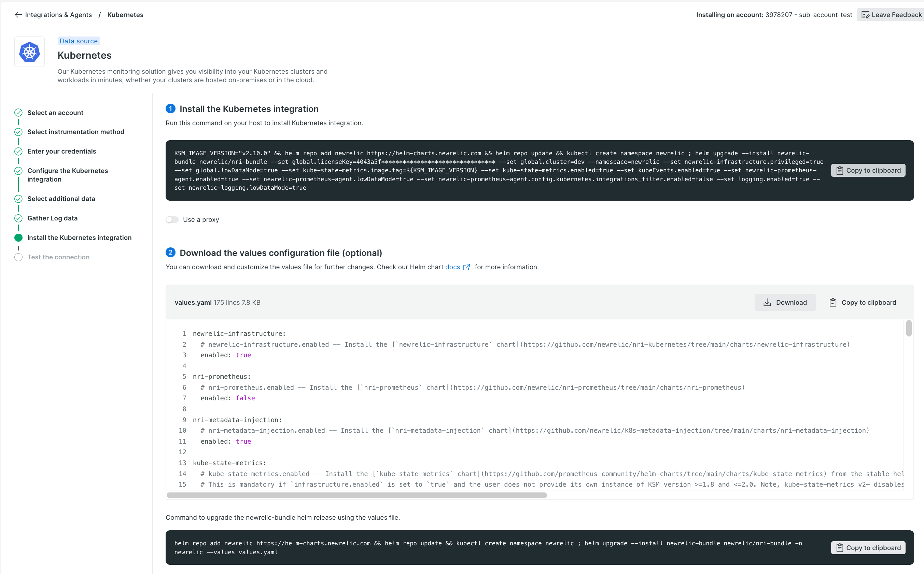Click checkmark icon for Select instrumentation method
This screenshot has width=924, height=574.
pyautogui.click(x=18, y=132)
